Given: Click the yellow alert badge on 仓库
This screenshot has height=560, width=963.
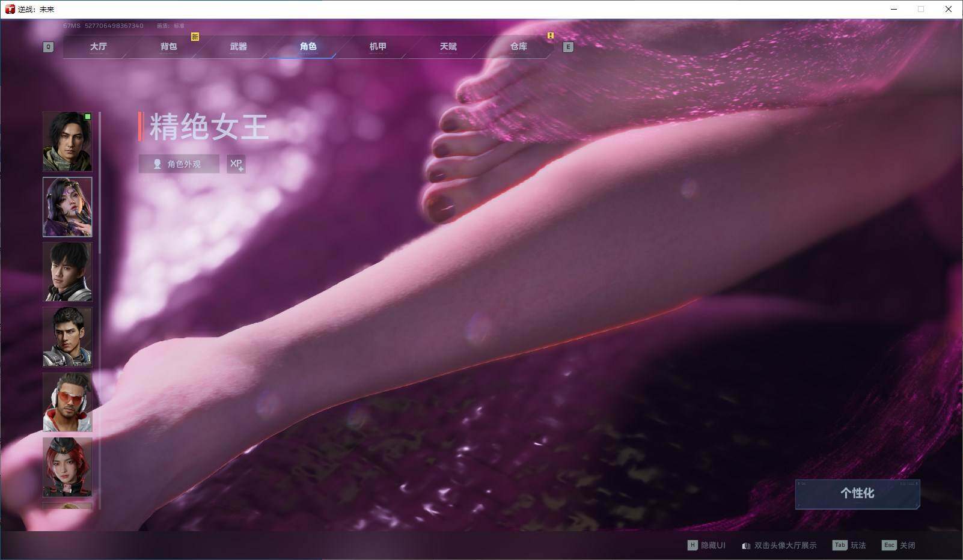Looking at the screenshot, I should (x=550, y=35).
